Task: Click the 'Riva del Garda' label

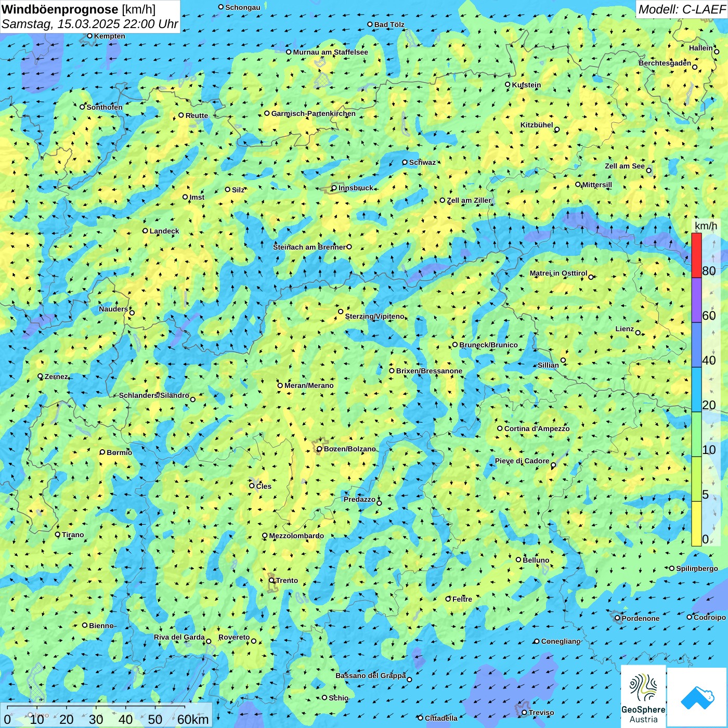Action: 179,637
